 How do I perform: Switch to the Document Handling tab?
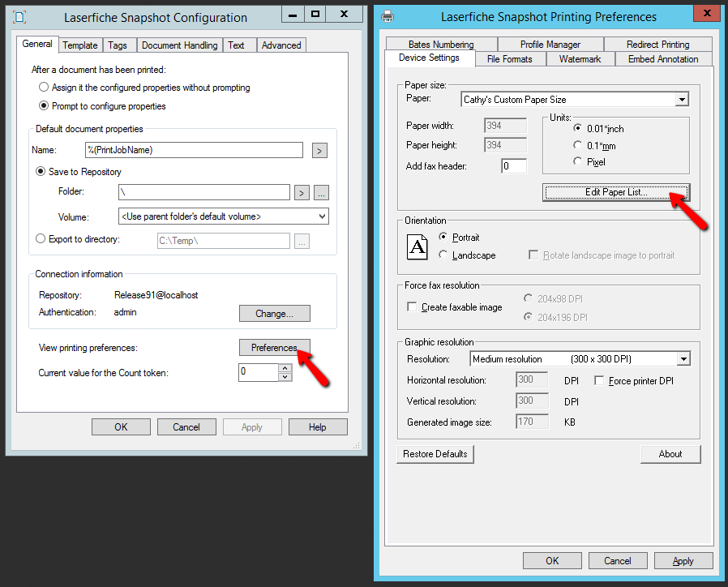point(178,45)
